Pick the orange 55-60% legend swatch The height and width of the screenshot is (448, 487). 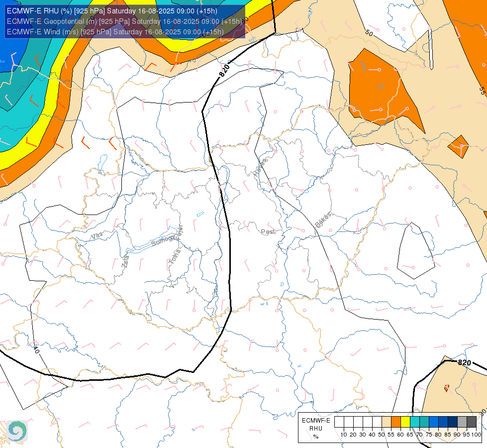point(395,422)
